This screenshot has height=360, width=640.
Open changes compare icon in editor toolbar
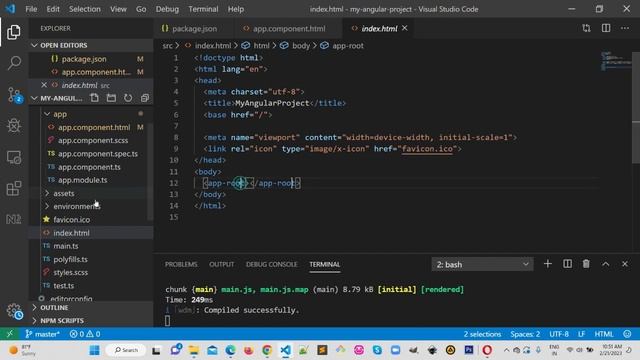tap(586, 28)
